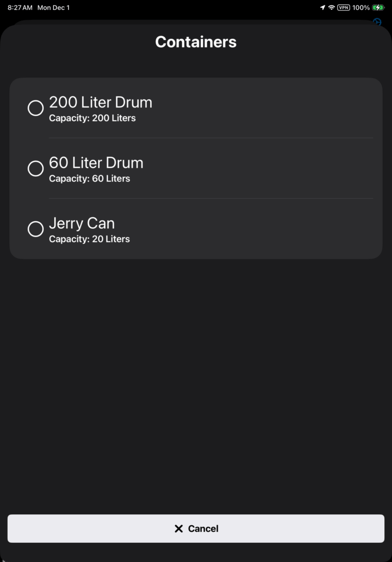392x562 pixels.
Task: Click the Capacity: 200 Liters text
Action: pyautogui.click(x=92, y=118)
